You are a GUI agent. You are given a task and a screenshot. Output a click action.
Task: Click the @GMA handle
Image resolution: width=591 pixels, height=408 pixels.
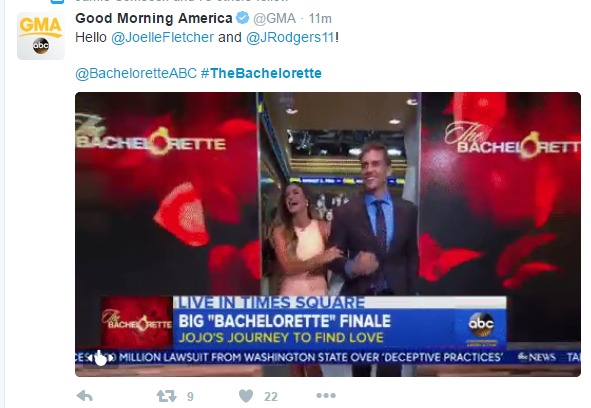point(274,18)
